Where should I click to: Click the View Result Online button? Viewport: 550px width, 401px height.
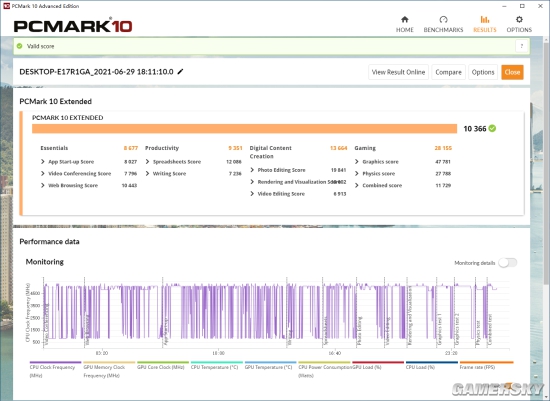point(398,72)
